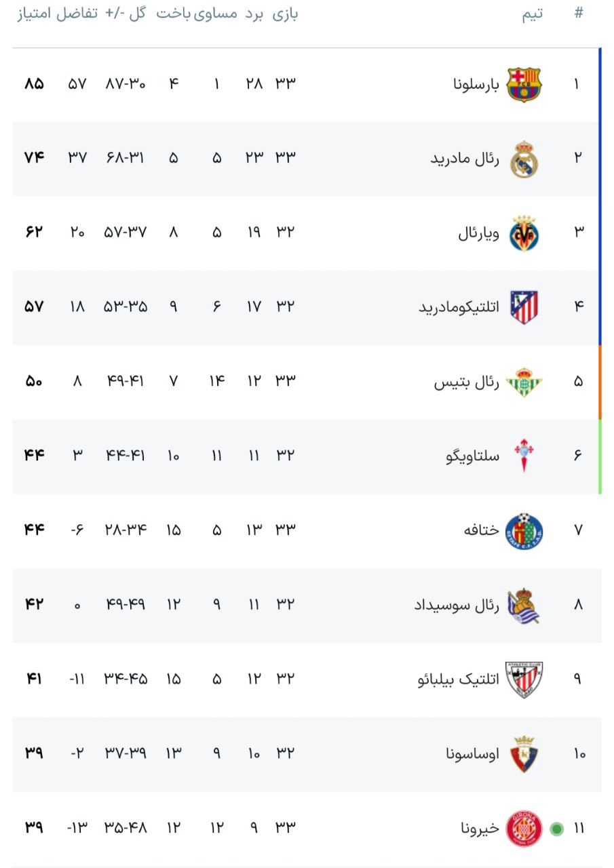The image size is (614, 868).
Task: Click Barcelona's 85 points value
Action: click(x=34, y=84)
